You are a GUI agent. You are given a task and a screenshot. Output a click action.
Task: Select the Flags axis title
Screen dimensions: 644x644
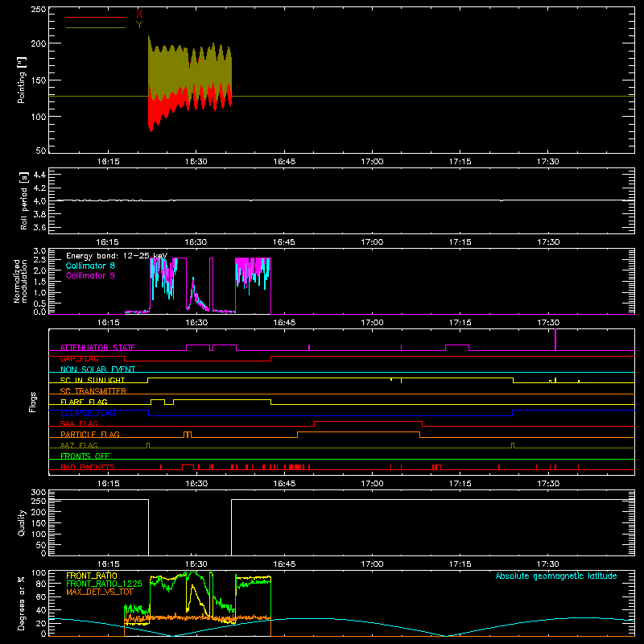(32, 402)
